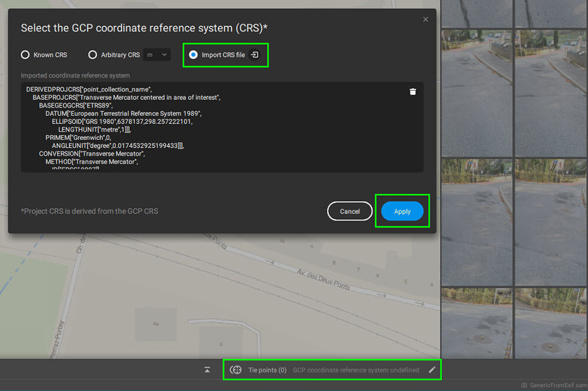Screen dimensions: 588x391
Task: Cancel the CRS selection dialog
Action: coord(350,211)
